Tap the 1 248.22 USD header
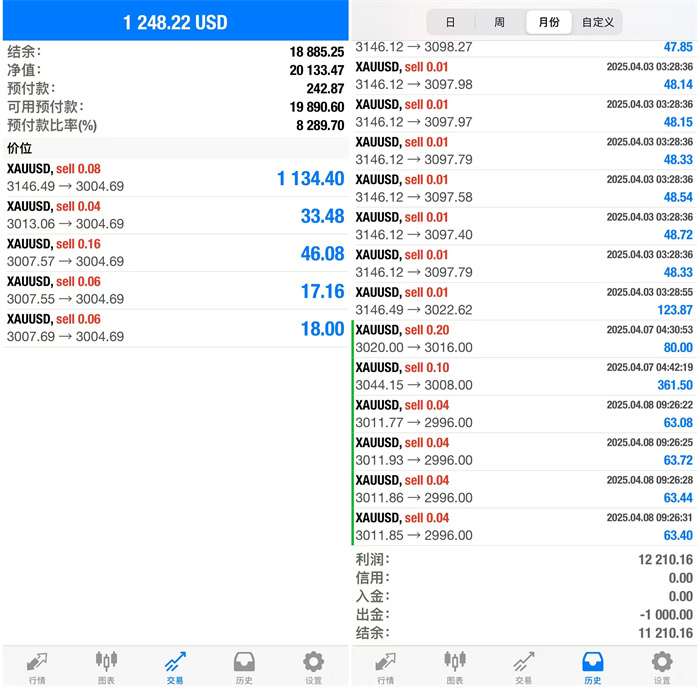The image size is (700, 687). [x=175, y=22]
